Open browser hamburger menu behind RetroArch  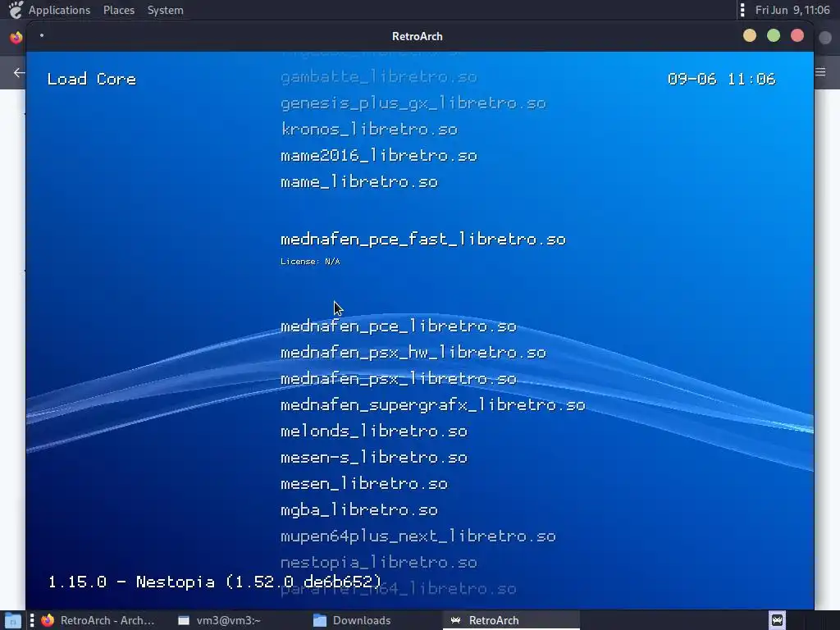(820, 72)
